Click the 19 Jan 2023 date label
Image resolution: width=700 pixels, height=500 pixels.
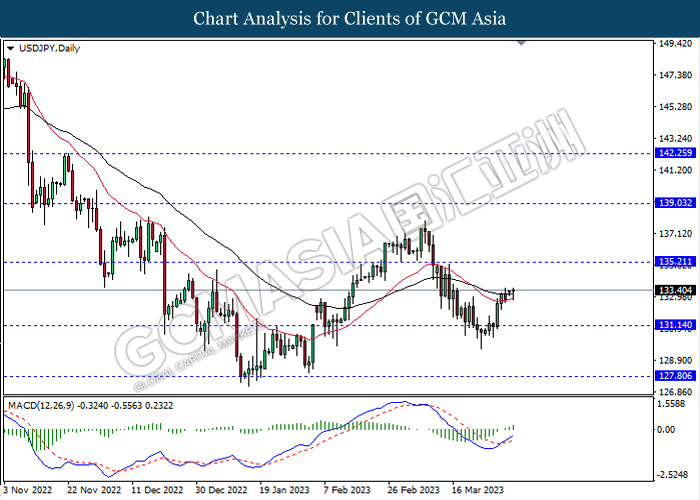tap(284, 490)
